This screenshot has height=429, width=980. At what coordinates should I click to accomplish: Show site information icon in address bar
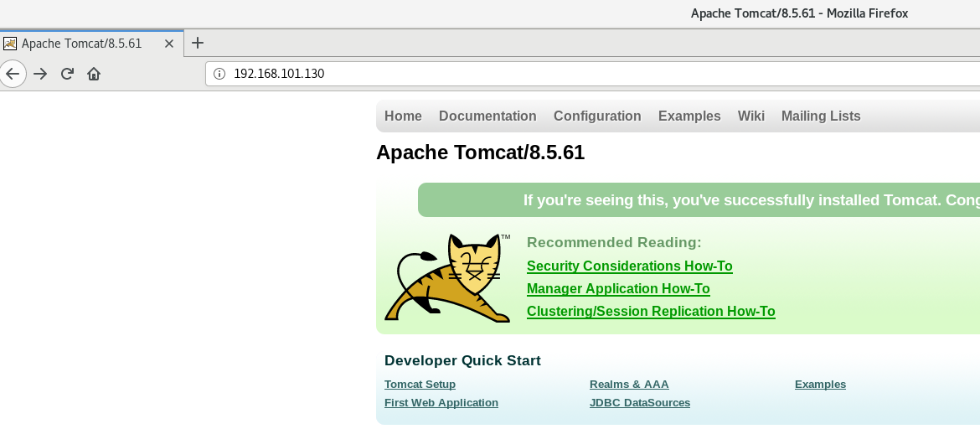coord(219,74)
